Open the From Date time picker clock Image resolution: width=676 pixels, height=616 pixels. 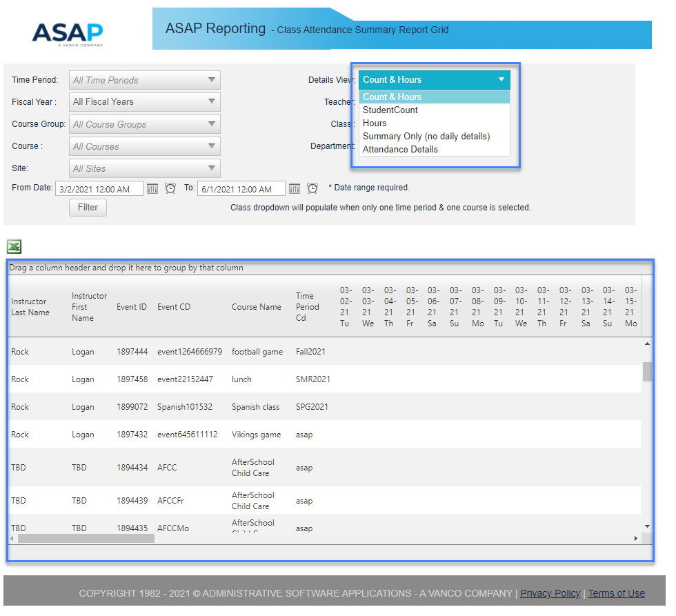[170, 188]
